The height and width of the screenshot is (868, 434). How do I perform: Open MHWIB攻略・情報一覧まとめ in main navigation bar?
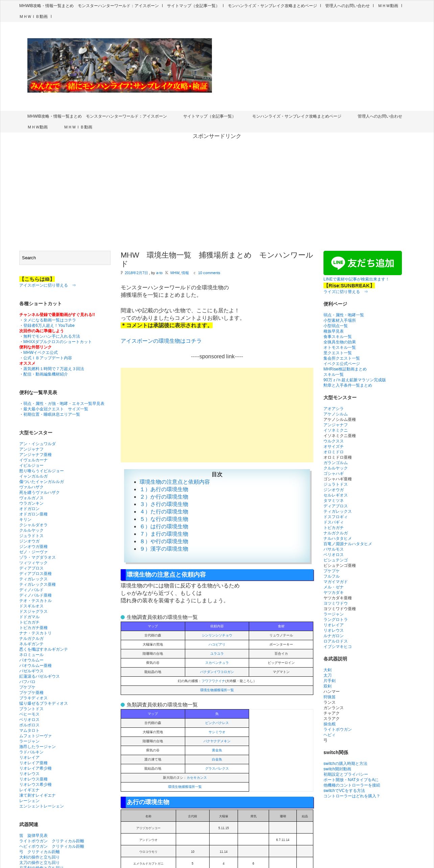[97, 116]
